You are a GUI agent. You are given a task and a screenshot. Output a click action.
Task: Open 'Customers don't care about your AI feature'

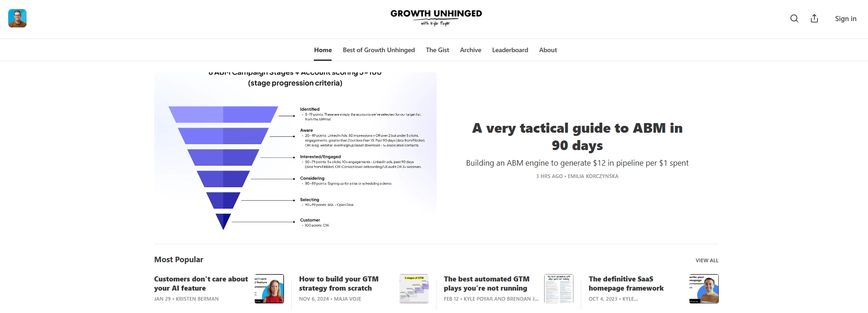pyautogui.click(x=201, y=283)
